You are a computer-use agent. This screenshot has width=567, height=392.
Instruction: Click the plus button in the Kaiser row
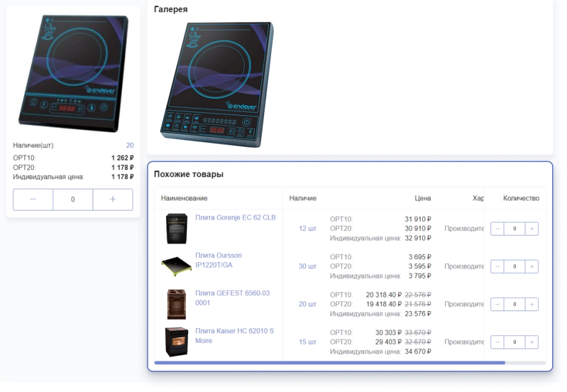point(532,343)
